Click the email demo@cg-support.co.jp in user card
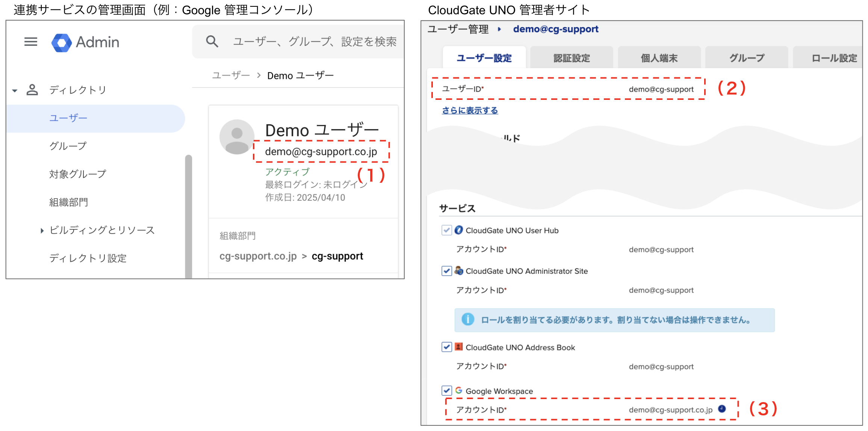Image resolution: width=868 pixels, height=431 pixels. click(321, 151)
